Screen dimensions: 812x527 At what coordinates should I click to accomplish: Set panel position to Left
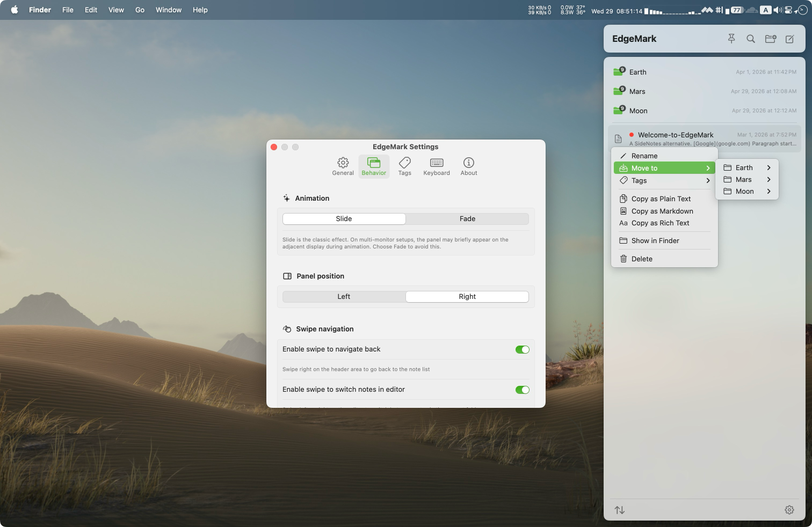click(344, 296)
